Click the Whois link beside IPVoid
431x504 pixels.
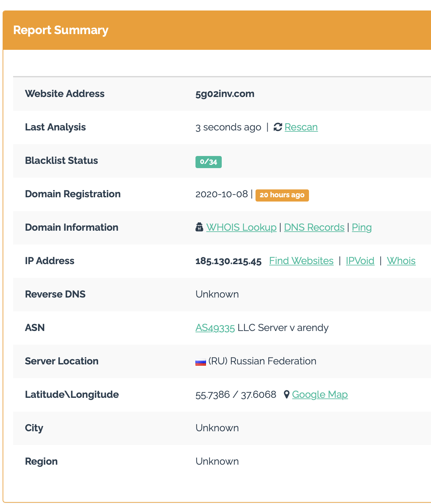tap(401, 261)
